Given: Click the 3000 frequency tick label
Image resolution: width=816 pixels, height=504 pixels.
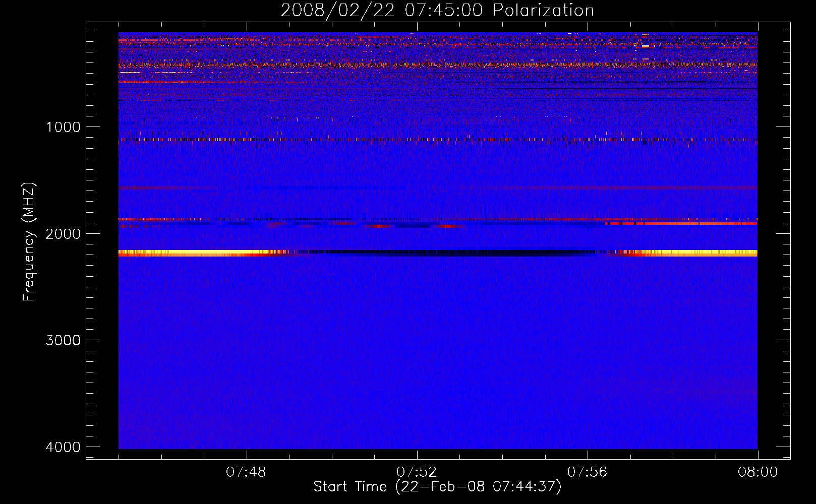Looking at the screenshot, I should (63, 340).
